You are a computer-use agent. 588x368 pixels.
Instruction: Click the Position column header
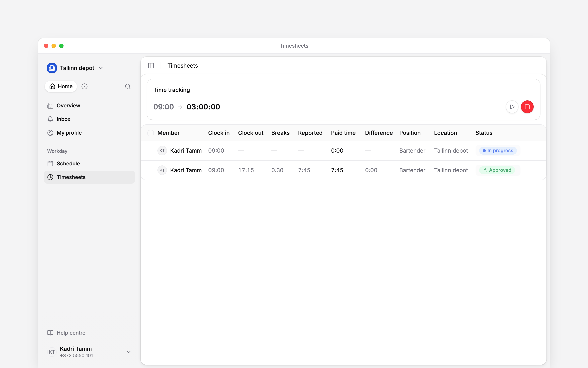pyautogui.click(x=410, y=133)
